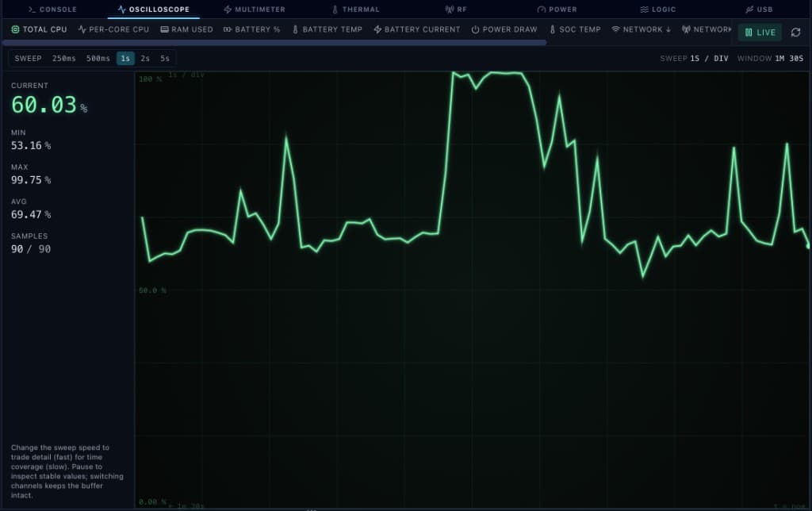
Task: Switch to the Multimeter tab
Action: (255, 10)
